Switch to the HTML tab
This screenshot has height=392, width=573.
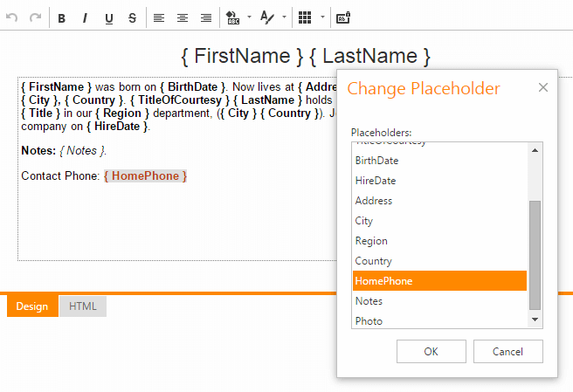(83, 306)
